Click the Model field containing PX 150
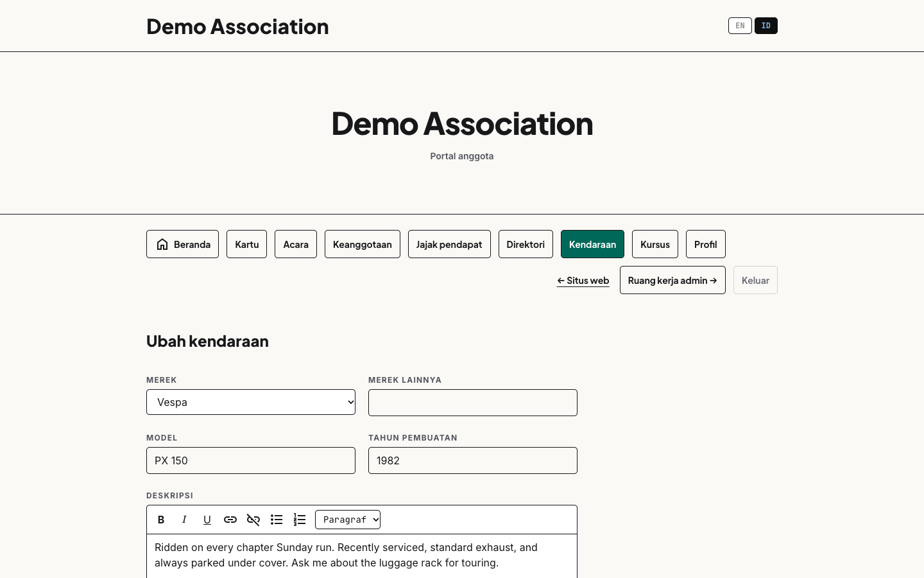This screenshot has width=924, height=578. tap(251, 460)
